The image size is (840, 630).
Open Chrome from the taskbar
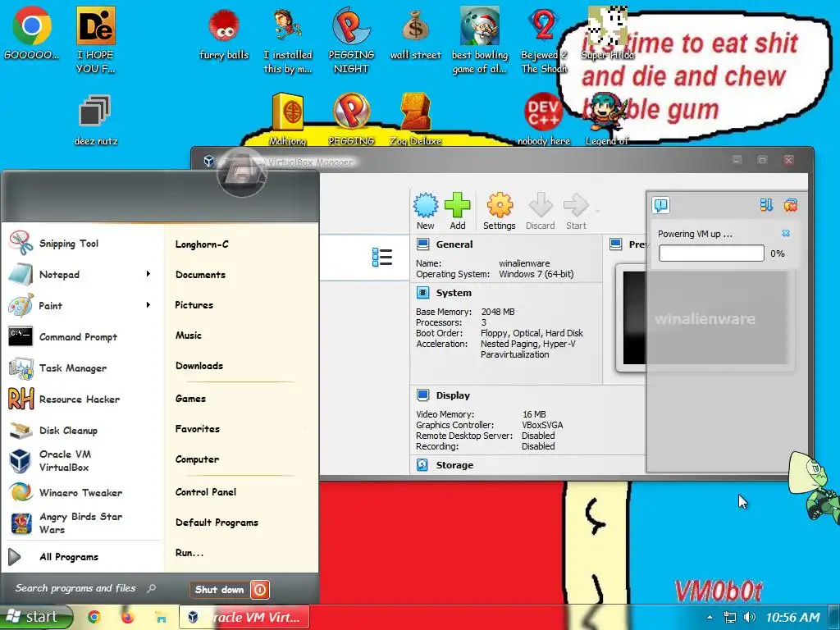pyautogui.click(x=94, y=617)
